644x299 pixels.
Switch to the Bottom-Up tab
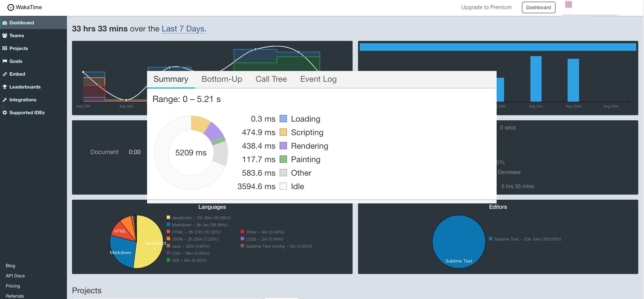click(222, 79)
